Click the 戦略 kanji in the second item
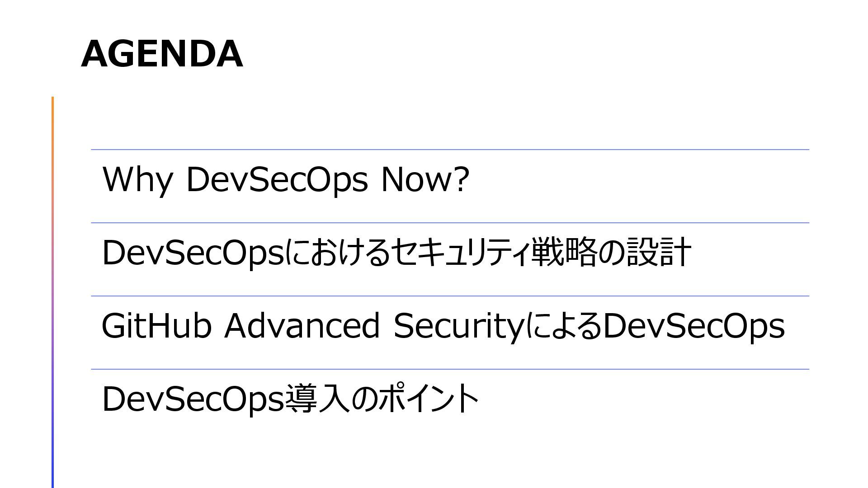This screenshot has width=868, height=488. 564,253
